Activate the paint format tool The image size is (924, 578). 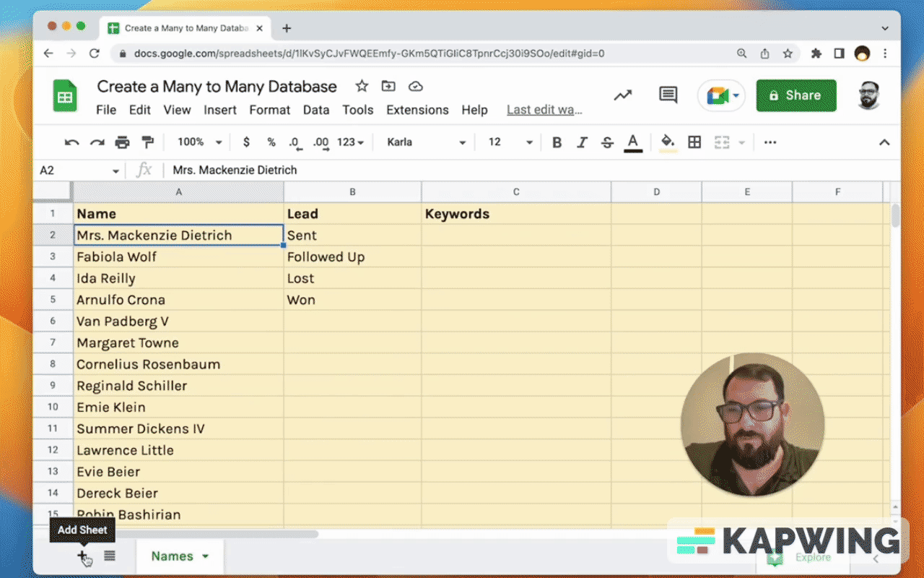coord(147,142)
